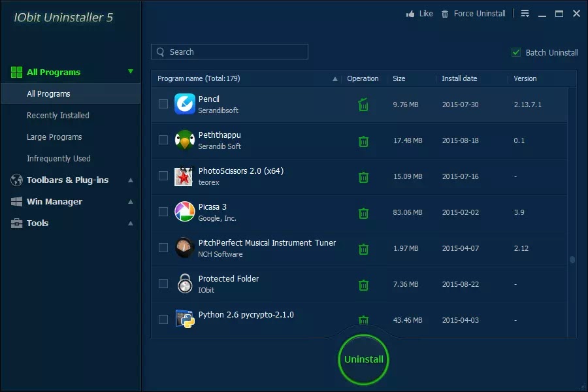Sort by the Size column header

pos(399,78)
